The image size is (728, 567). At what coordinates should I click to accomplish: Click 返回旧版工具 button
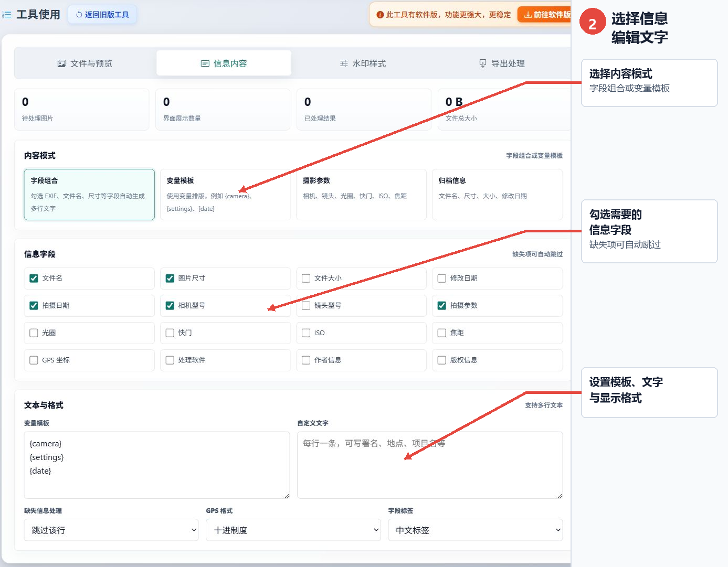point(102,15)
